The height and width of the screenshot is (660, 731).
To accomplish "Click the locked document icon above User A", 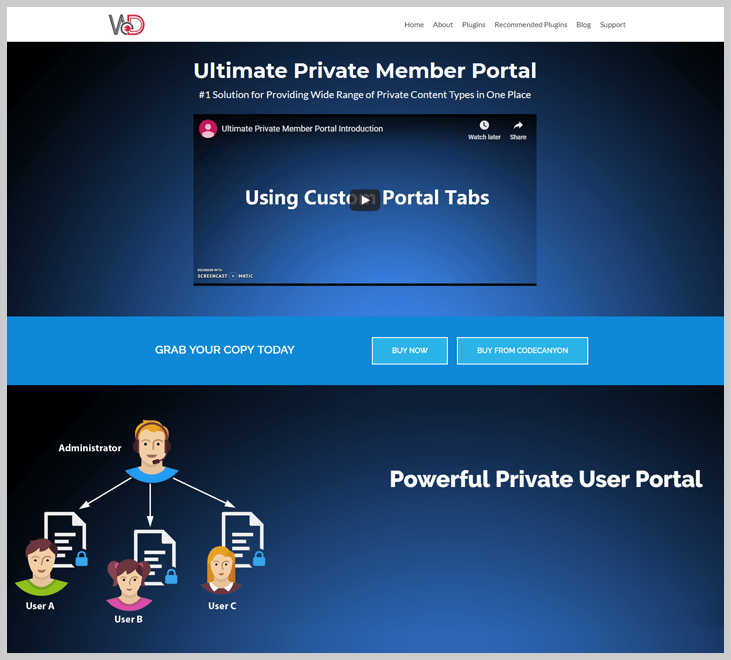I will click(x=66, y=539).
